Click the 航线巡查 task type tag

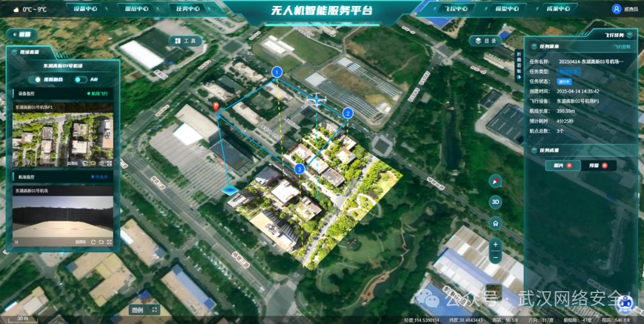[568, 71]
